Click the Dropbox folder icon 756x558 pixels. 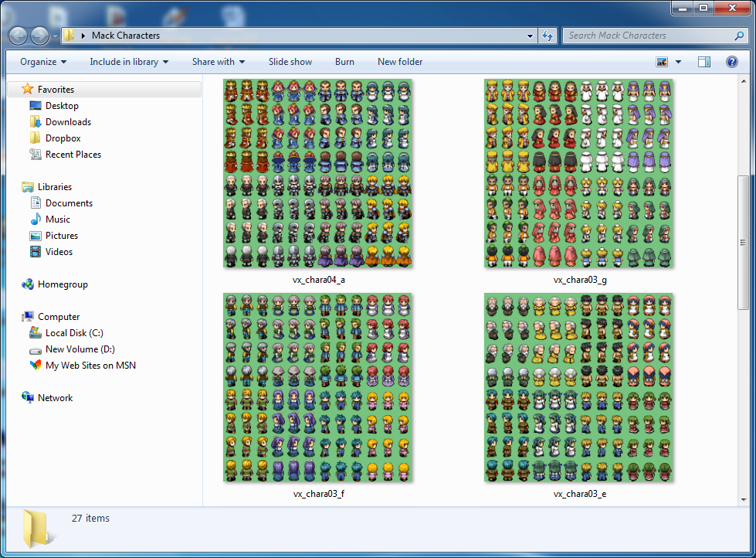[36, 138]
